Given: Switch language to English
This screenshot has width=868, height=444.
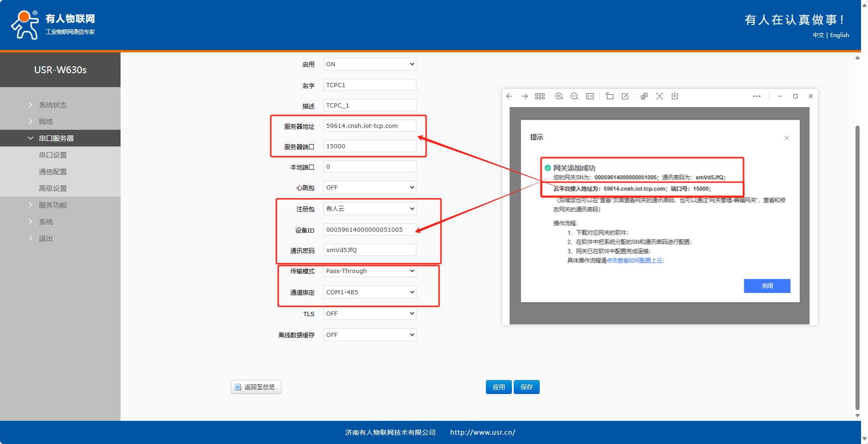Looking at the screenshot, I should coord(839,35).
